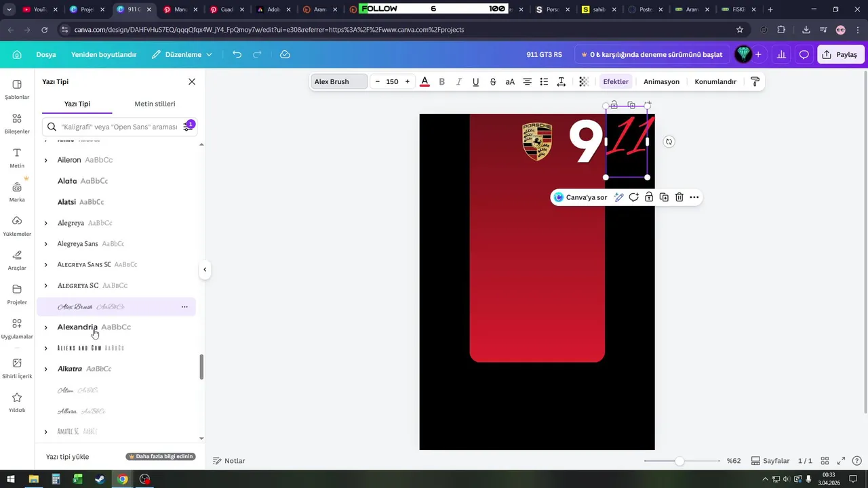
Task: Lock the selected element
Action: (649, 197)
